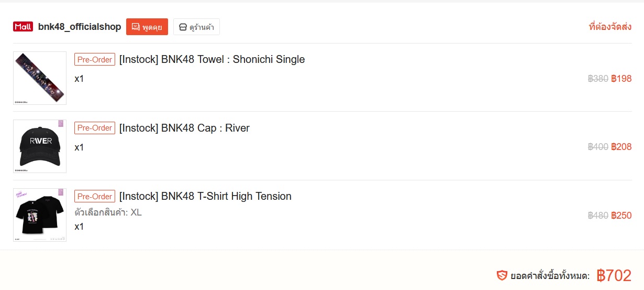Click the Pre-Order tag on the T-shirt
Viewport: 644px width, 290px height.
click(x=95, y=197)
